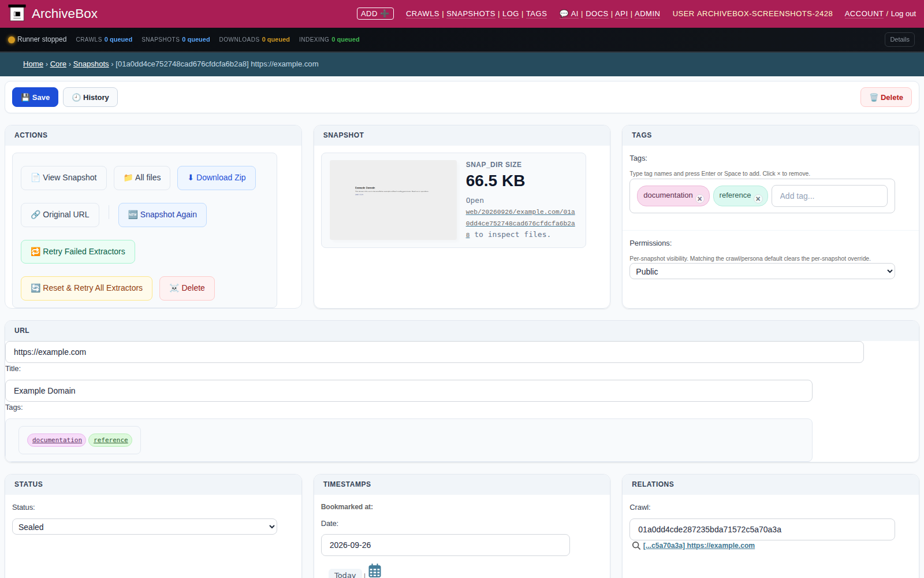Viewport: 924px width, 578px height.
Task: Click the Runner stopped status indicator
Action: point(37,39)
